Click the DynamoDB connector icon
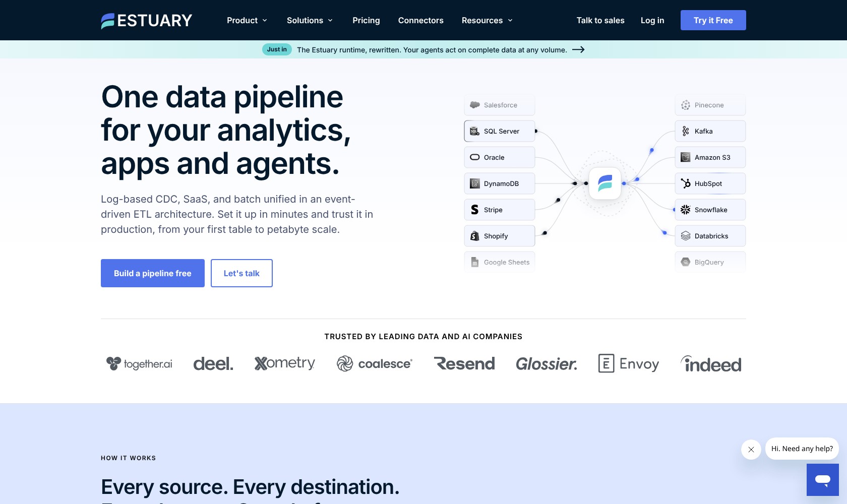 pyautogui.click(x=474, y=183)
